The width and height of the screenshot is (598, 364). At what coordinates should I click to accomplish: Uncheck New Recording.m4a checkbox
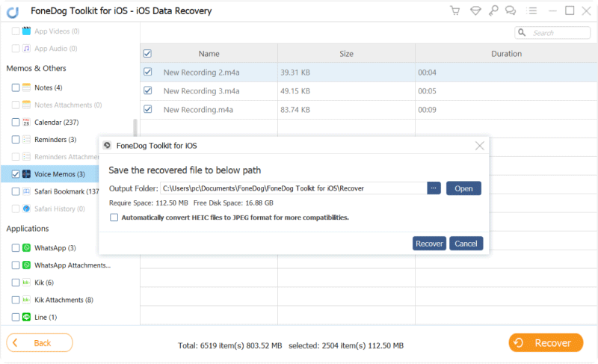click(x=147, y=109)
